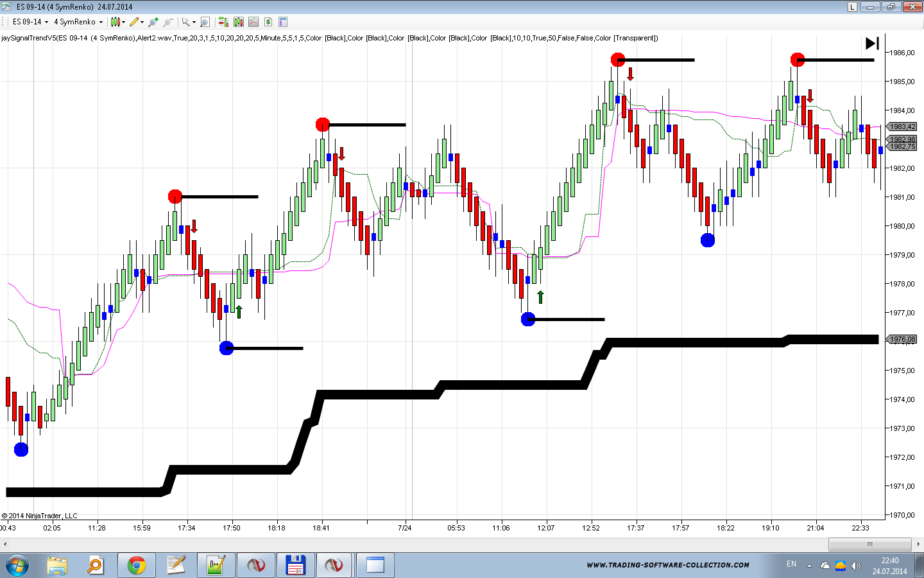
Task: Open the Strategies chart icon
Action: point(253,22)
